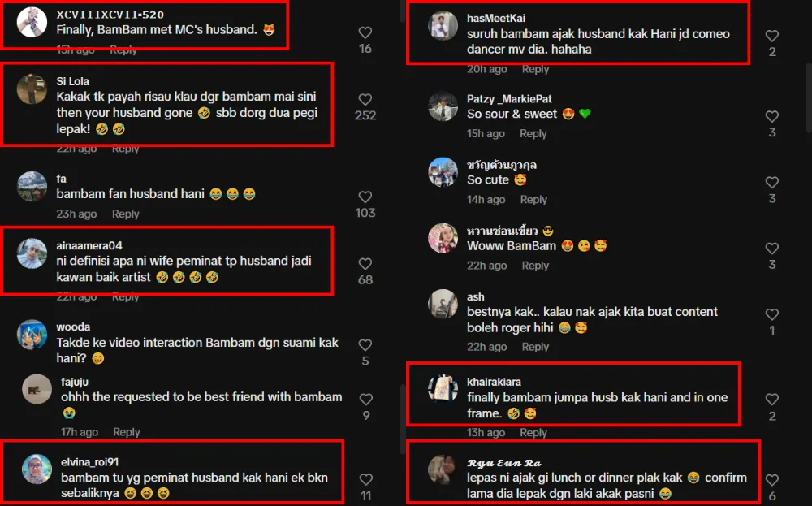
Task: Open wooda's profile picture
Action: pyautogui.click(x=32, y=335)
